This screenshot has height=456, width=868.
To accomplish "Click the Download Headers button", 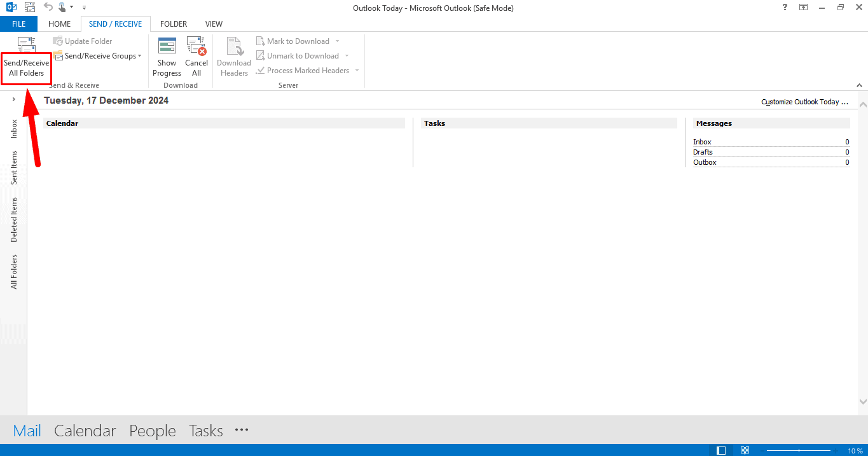I will click(x=234, y=57).
